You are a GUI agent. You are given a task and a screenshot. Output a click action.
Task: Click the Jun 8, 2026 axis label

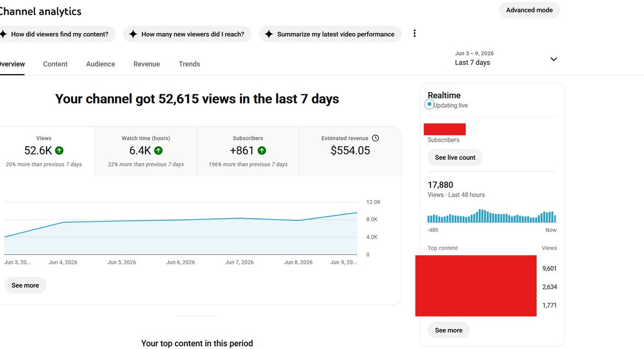coord(298,263)
